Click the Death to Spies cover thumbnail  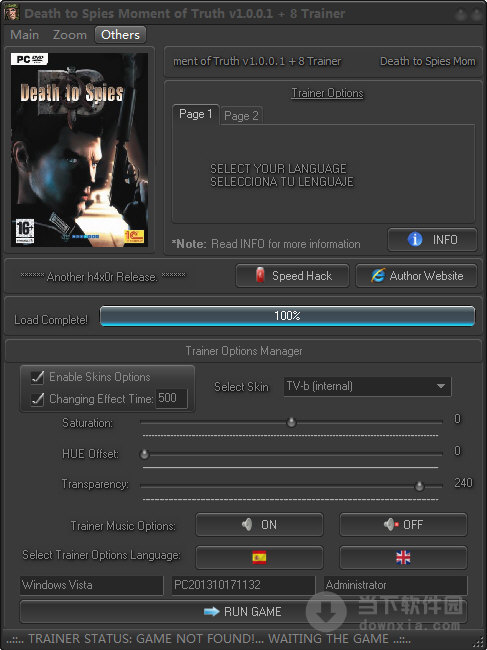coord(79,150)
